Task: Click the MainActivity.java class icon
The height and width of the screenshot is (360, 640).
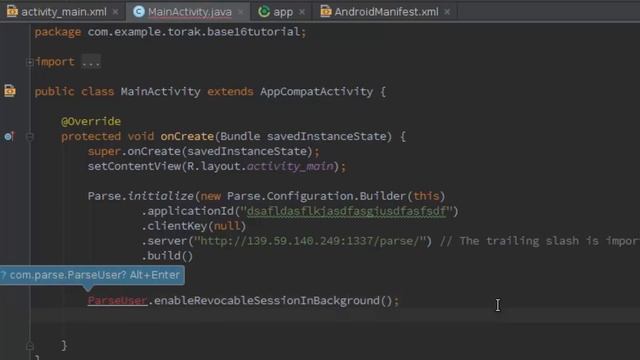Action: (x=139, y=11)
